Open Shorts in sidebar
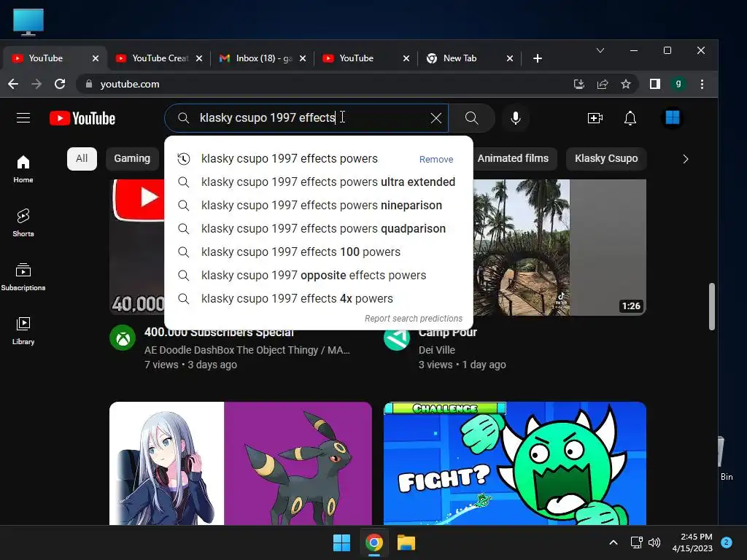 23,222
